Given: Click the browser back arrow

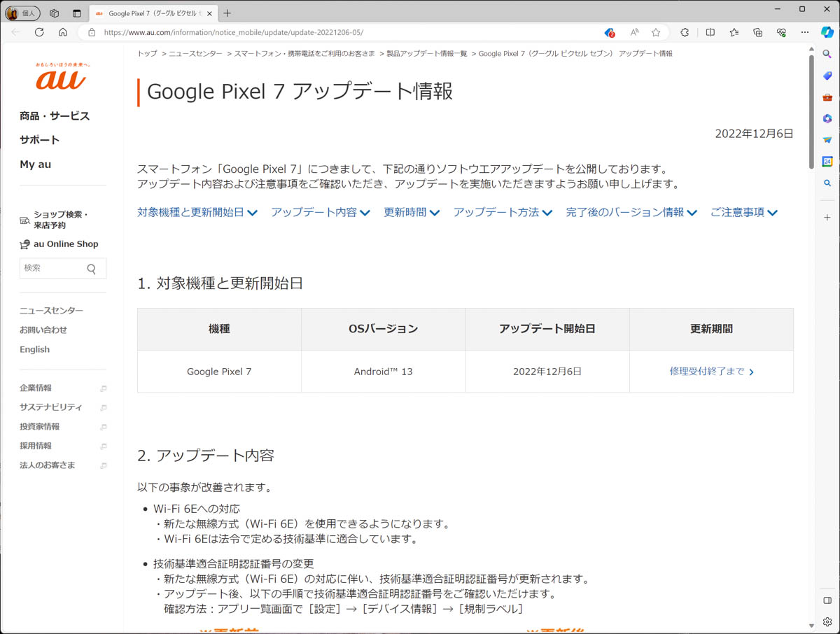Looking at the screenshot, I should tap(16, 32).
